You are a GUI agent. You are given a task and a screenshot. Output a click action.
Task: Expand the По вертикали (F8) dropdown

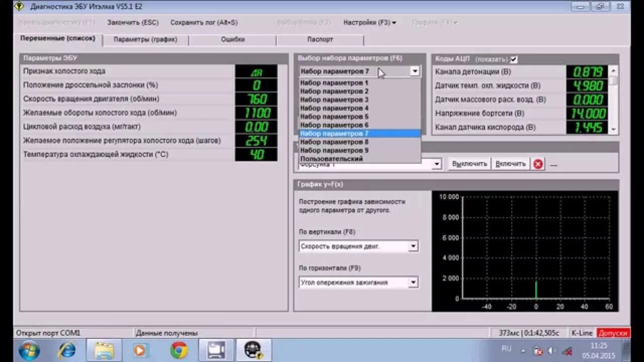click(x=413, y=246)
